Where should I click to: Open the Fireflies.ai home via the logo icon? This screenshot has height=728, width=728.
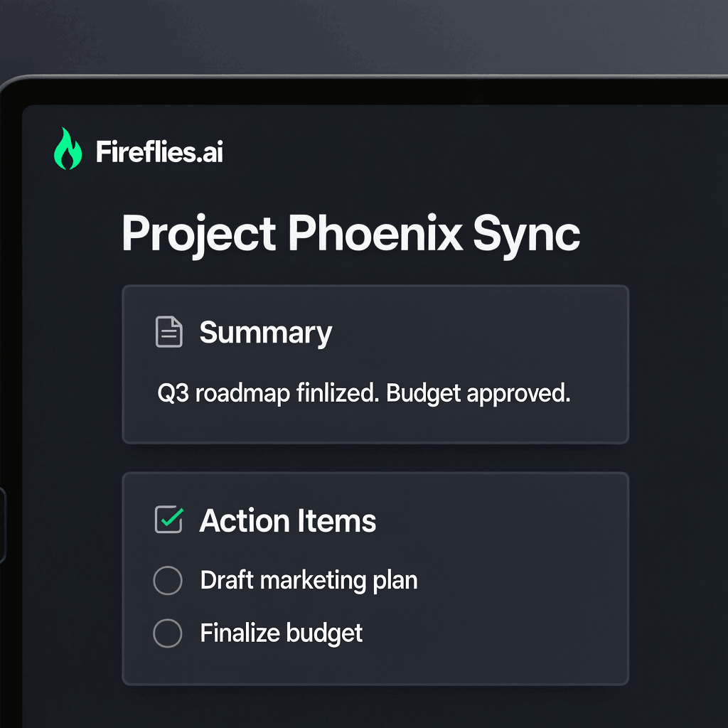(x=67, y=149)
